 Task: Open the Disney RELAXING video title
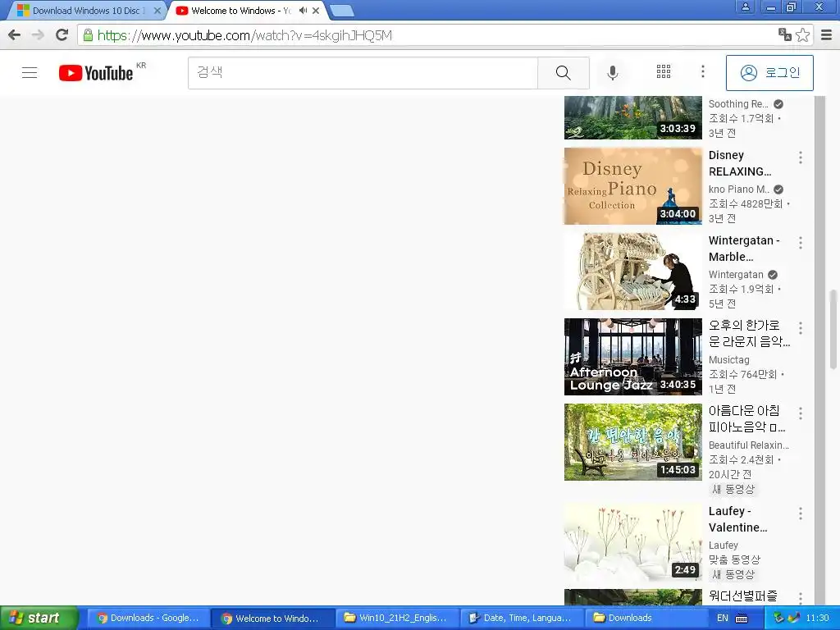pyautogui.click(x=740, y=163)
